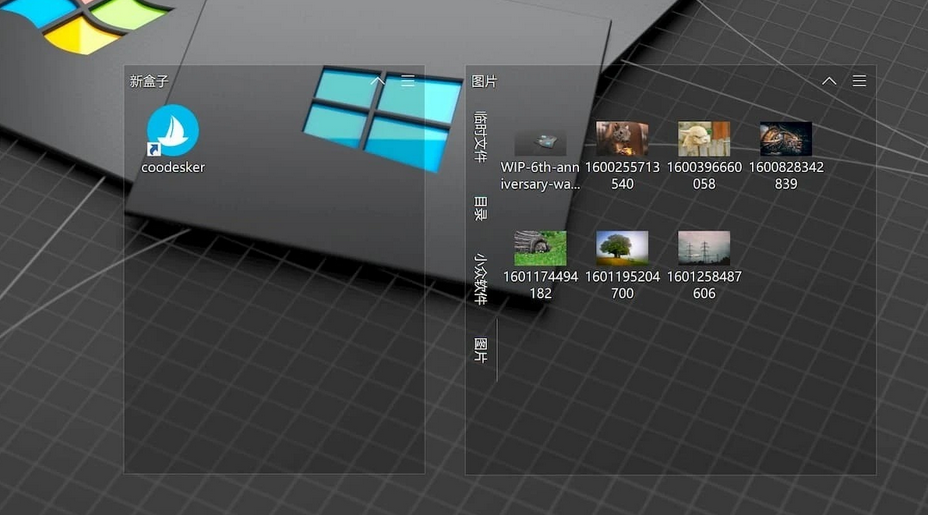Click the 新盒子 box title
Screen dimensions: 928x515
149,81
